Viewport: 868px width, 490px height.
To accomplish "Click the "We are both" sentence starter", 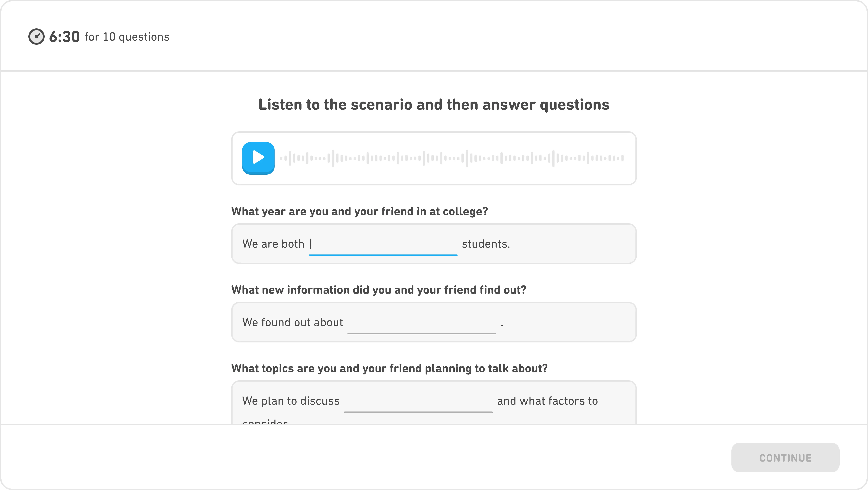I will tap(273, 244).
